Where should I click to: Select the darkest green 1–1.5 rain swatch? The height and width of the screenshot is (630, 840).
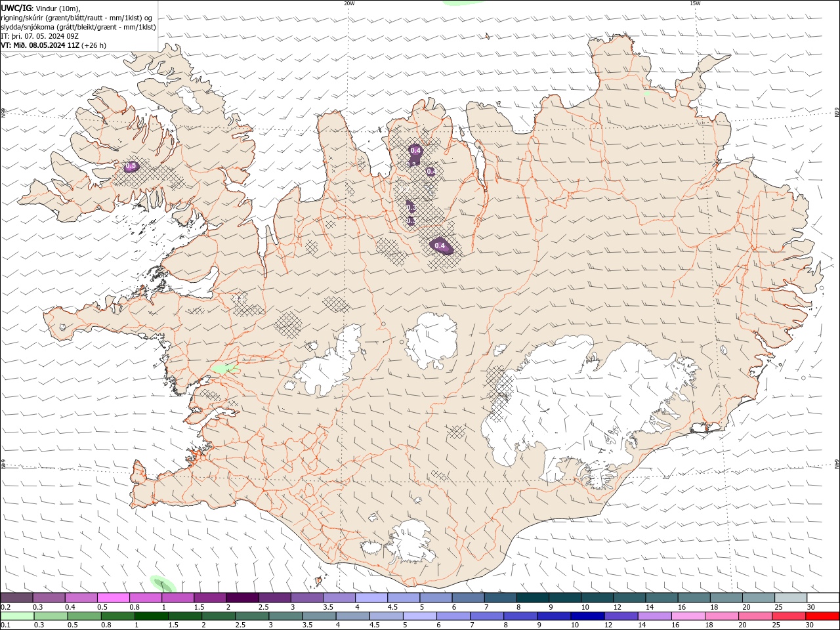pos(151,616)
